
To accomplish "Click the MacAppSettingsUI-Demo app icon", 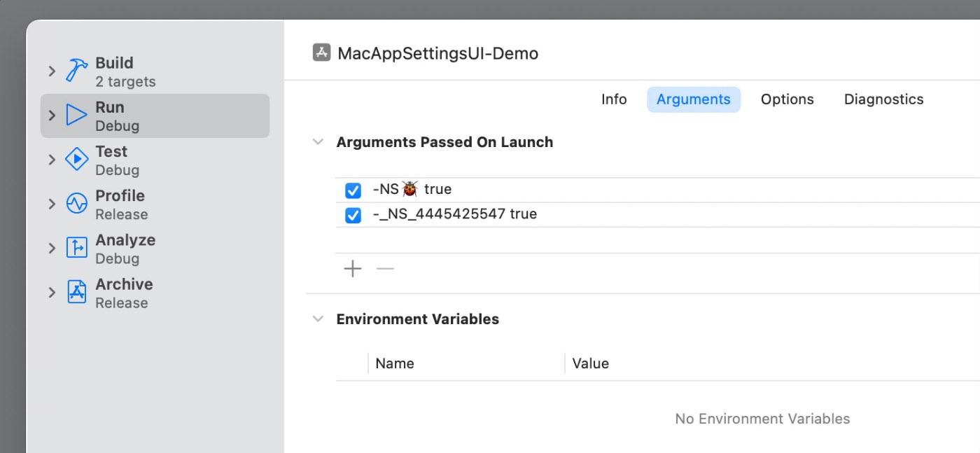I will pos(321,53).
